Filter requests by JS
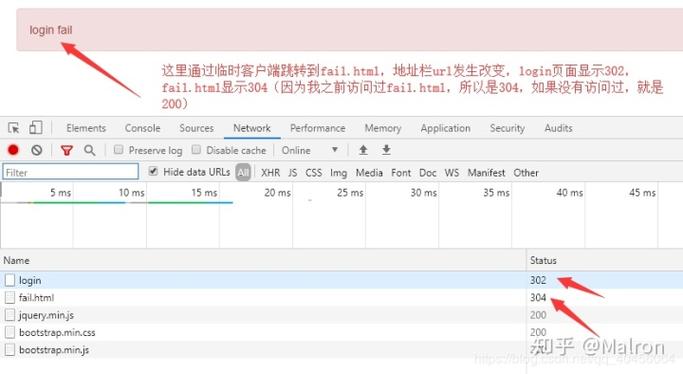The height and width of the screenshot is (374, 683). pos(293,173)
